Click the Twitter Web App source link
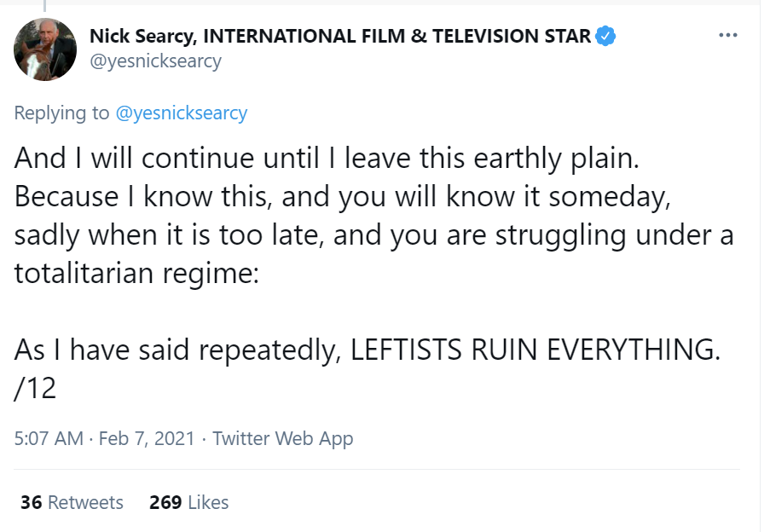Viewport: 770px width, 532px height. point(282,438)
